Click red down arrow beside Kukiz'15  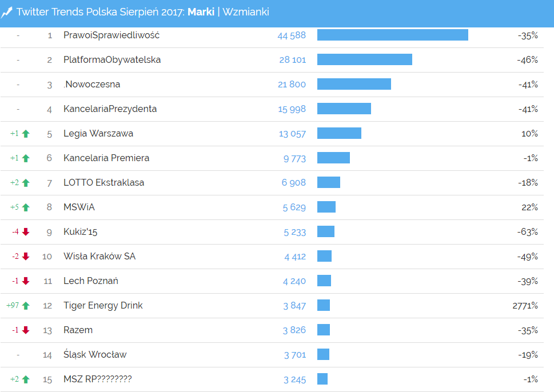26,232
